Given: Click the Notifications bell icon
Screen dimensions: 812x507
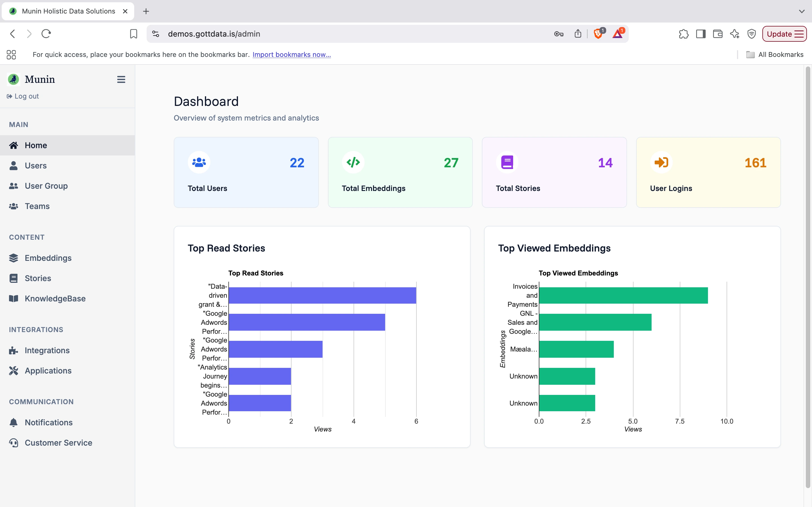Looking at the screenshot, I should [x=14, y=422].
